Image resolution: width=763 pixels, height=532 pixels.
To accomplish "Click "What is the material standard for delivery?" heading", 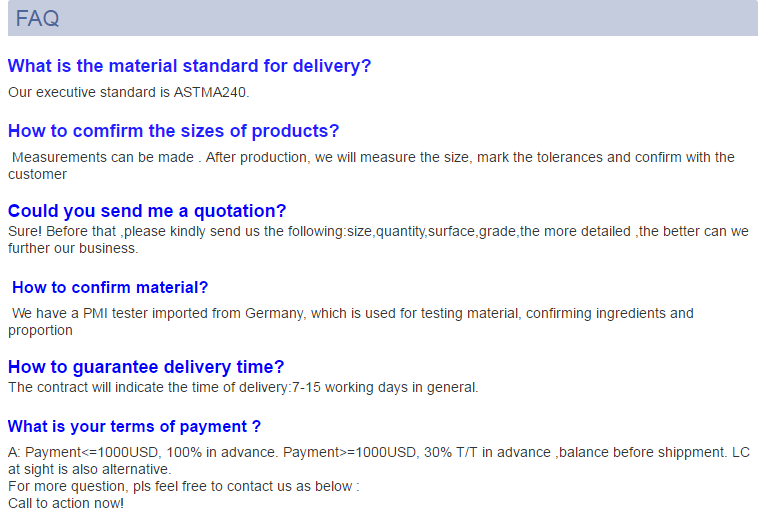I will tap(189, 66).
